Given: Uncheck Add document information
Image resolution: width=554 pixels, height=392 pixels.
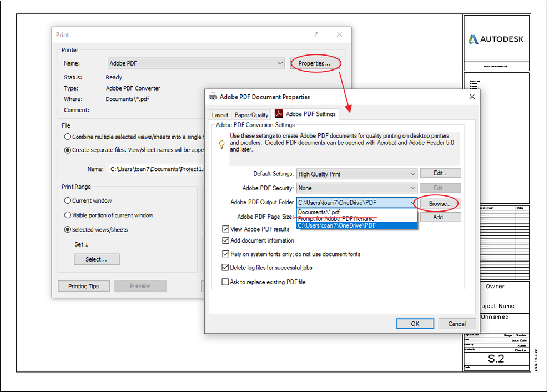Looking at the screenshot, I should click(225, 240).
